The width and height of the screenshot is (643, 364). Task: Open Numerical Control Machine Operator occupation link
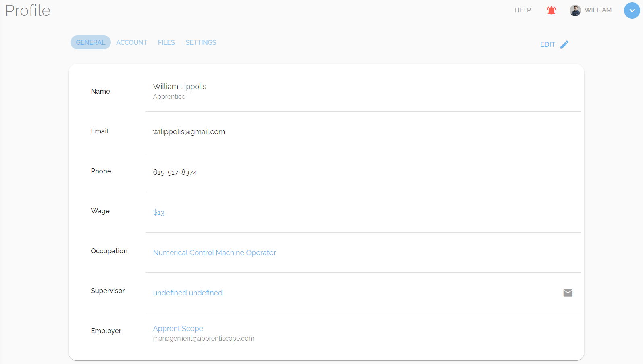point(214,253)
